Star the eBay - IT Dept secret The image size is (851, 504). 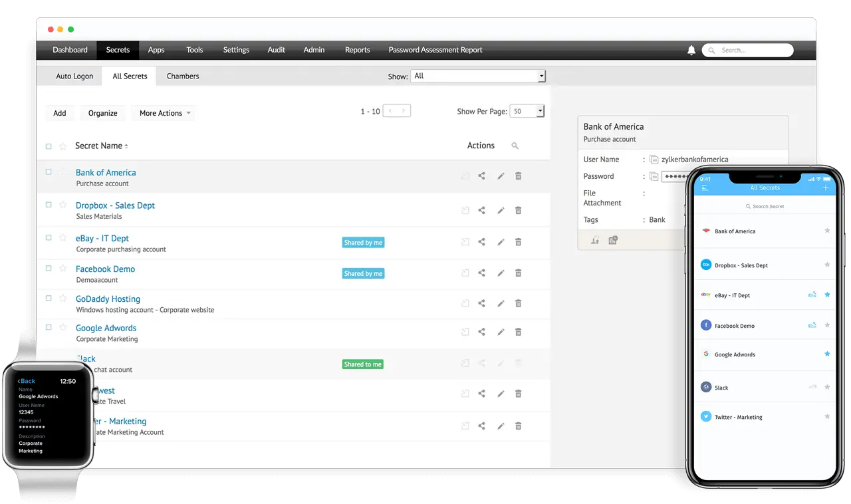tap(63, 237)
